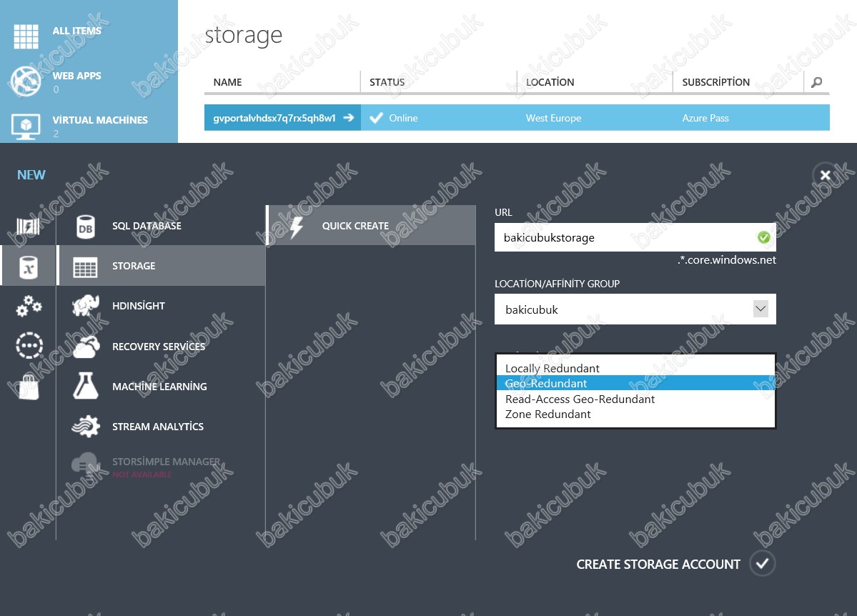Open Web Apps globe icon
Viewport: 857px width, 616px height.
point(26,81)
